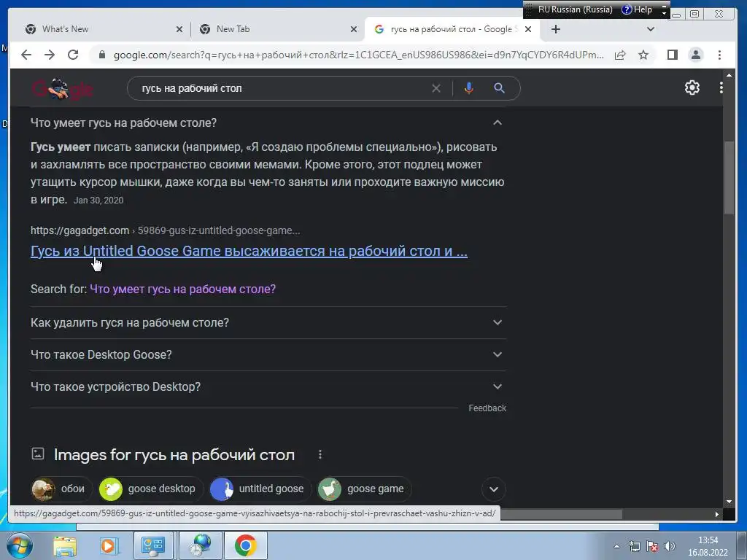Expand the image filter chips chevron

click(494, 489)
